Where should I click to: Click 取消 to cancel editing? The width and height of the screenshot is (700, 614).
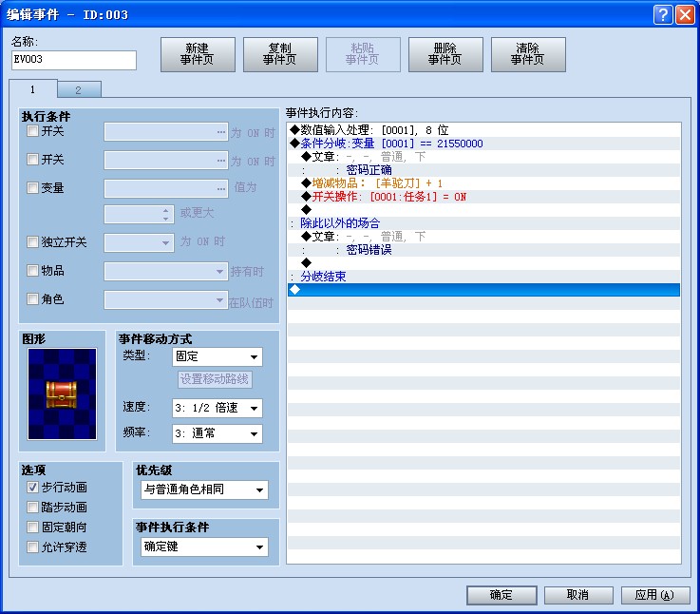tap(578, 595)
